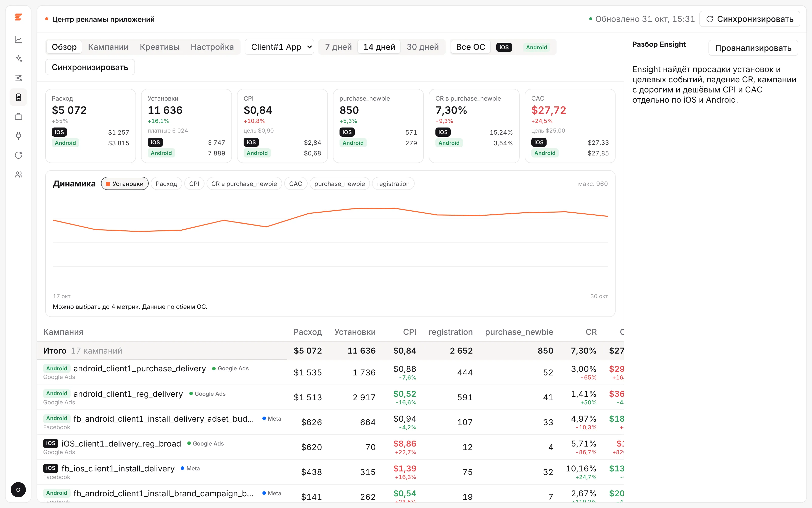The image size is (812, 508).
Task: Click the orange logo in the sidebar
Action: pos(19,17)
